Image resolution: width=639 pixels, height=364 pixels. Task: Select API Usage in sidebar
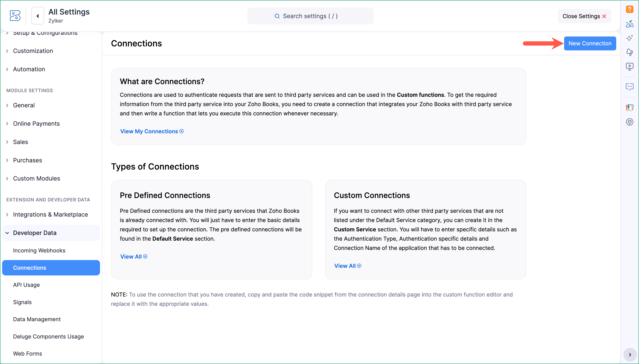pos(26,285)
